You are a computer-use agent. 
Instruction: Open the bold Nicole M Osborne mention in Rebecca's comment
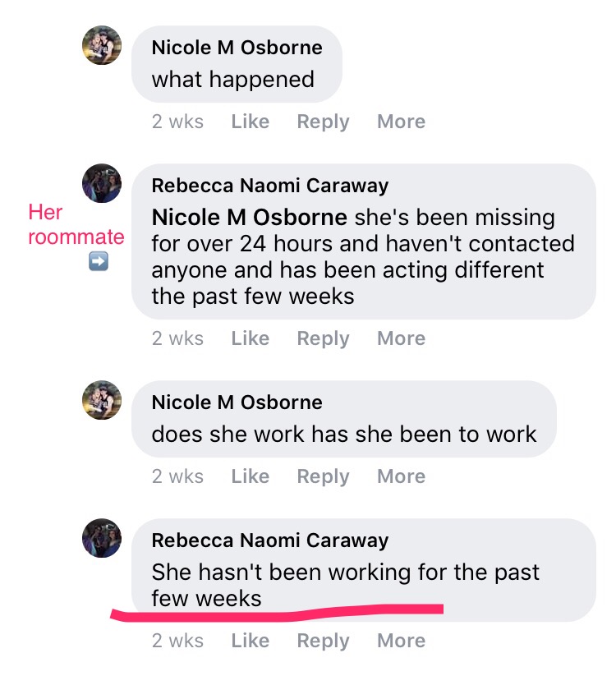click(249, 218)
